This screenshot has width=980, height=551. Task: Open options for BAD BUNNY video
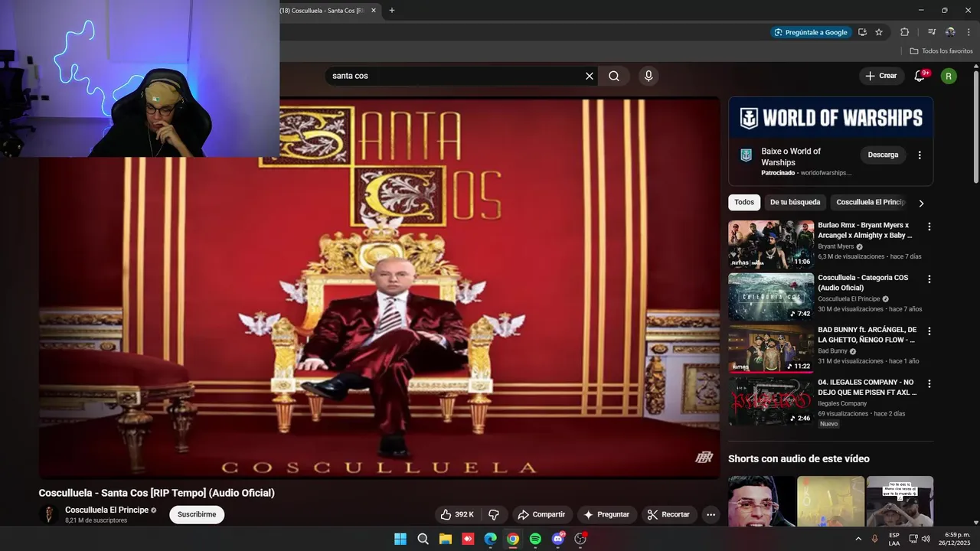pyautogui.click(x=929, y=331)
